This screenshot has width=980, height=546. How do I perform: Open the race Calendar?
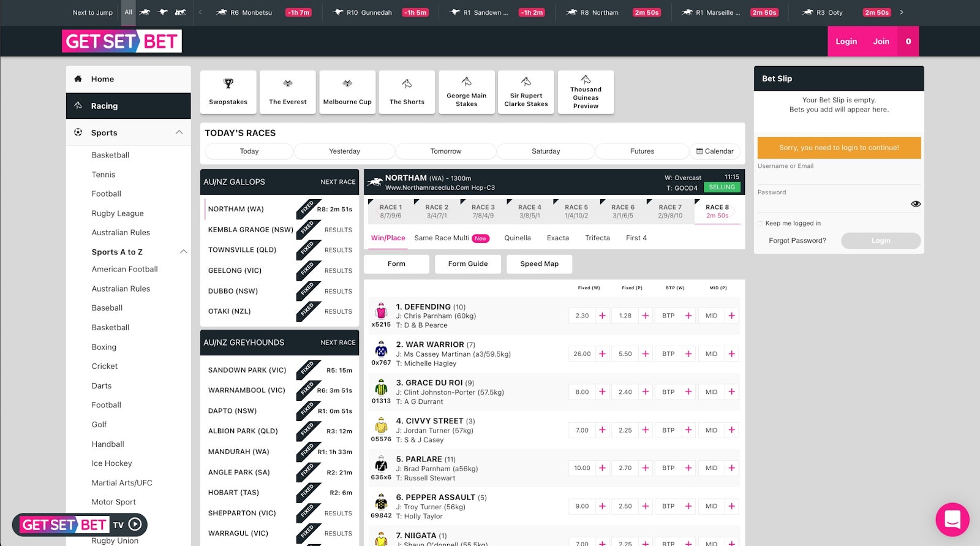715,151
